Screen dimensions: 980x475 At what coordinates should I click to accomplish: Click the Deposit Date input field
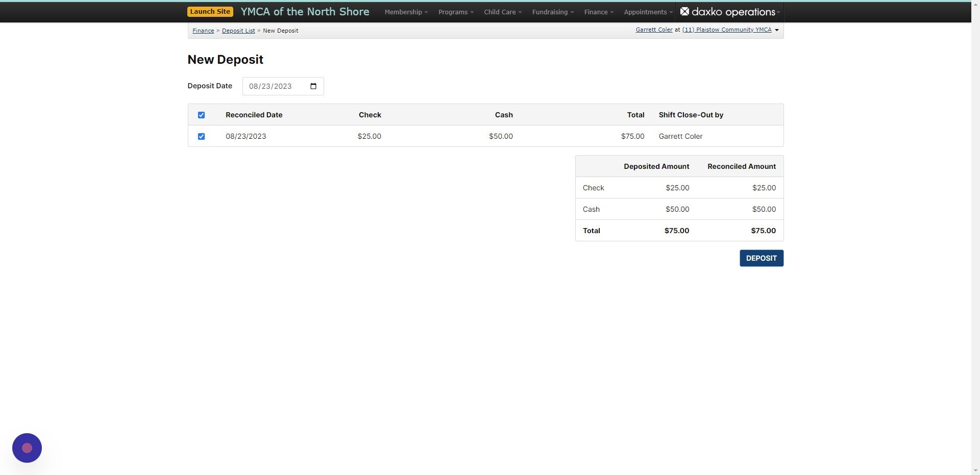283,86
